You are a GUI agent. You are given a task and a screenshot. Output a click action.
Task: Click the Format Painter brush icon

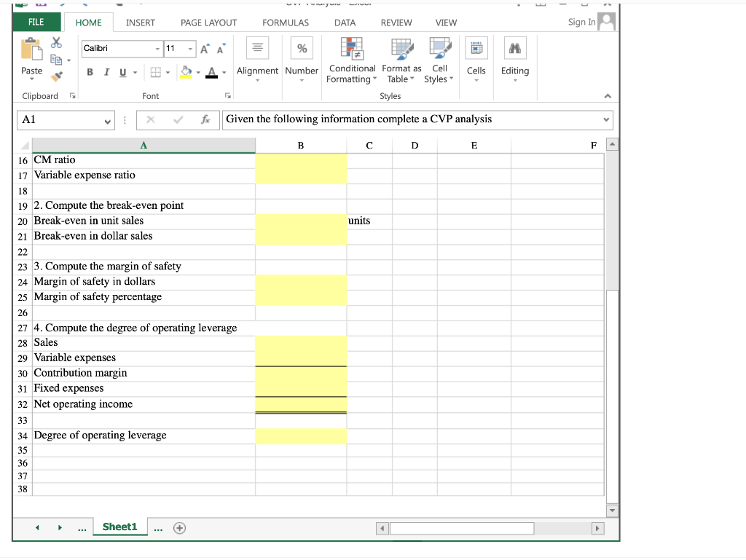pos(57,76)
